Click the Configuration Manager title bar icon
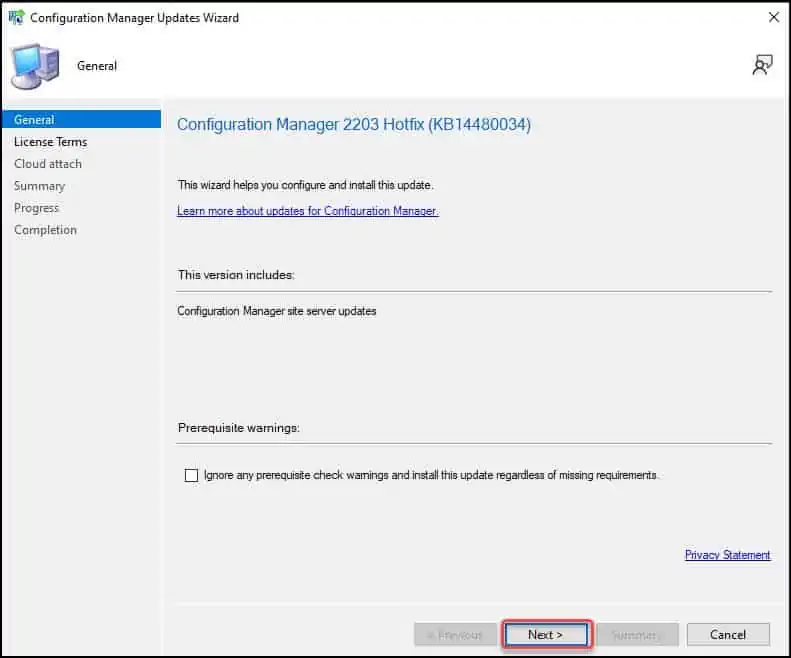 pos(16,18)
